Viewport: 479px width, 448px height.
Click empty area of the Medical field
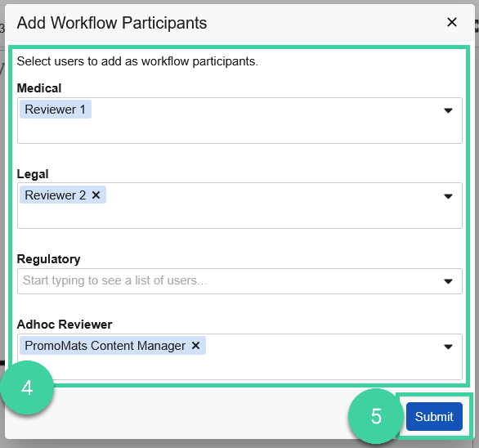point(260,128)
